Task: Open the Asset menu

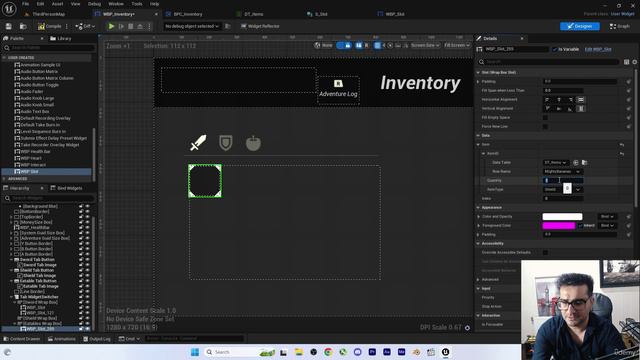Action: point(58,4)
